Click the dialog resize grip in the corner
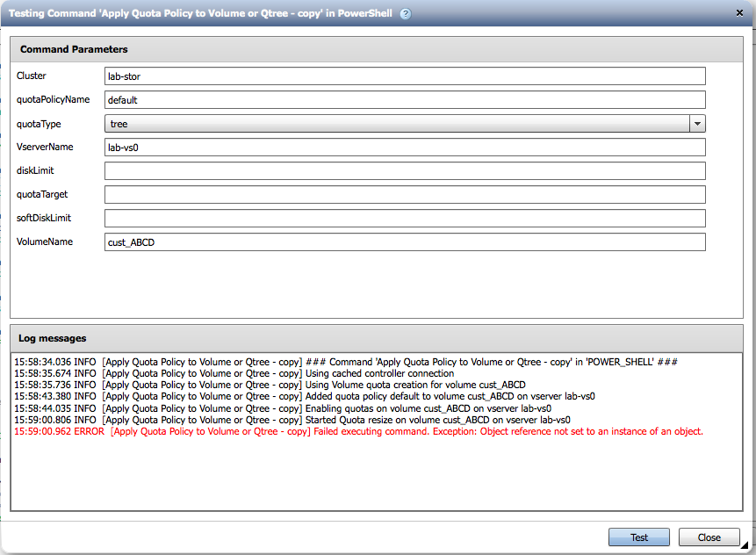This screenshot has width=756, height=555. pos(745,544)
